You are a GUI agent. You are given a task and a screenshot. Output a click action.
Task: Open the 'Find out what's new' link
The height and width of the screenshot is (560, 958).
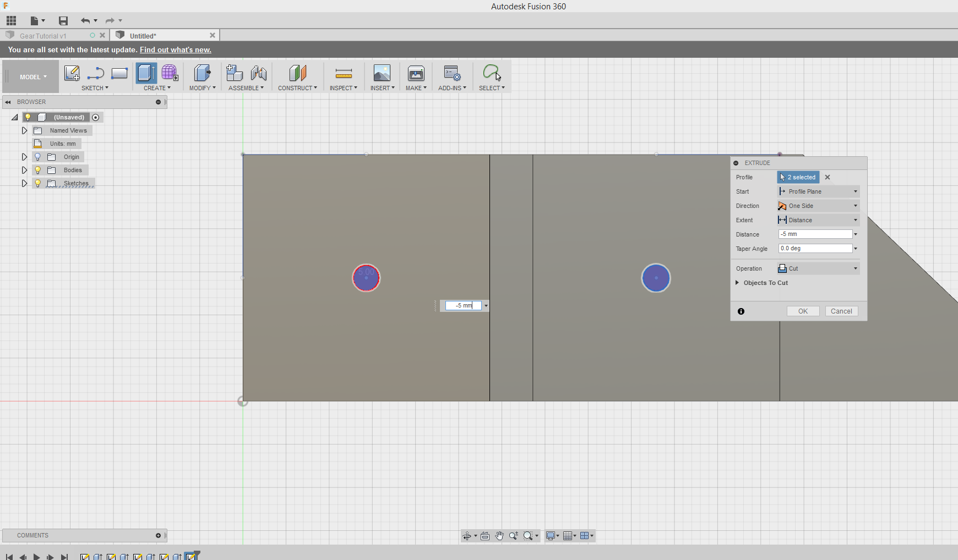click(175, 50)
